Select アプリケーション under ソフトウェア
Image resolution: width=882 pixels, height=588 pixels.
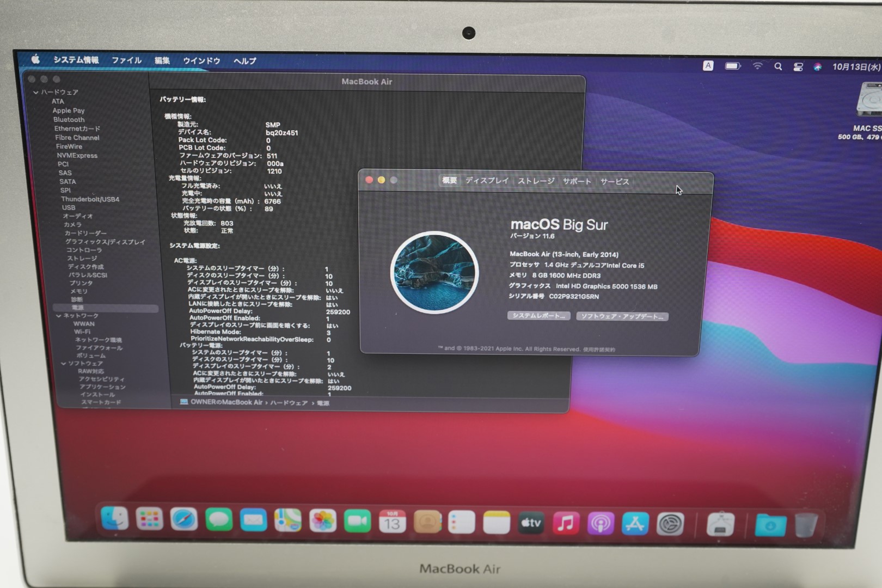tap(102, 387)
